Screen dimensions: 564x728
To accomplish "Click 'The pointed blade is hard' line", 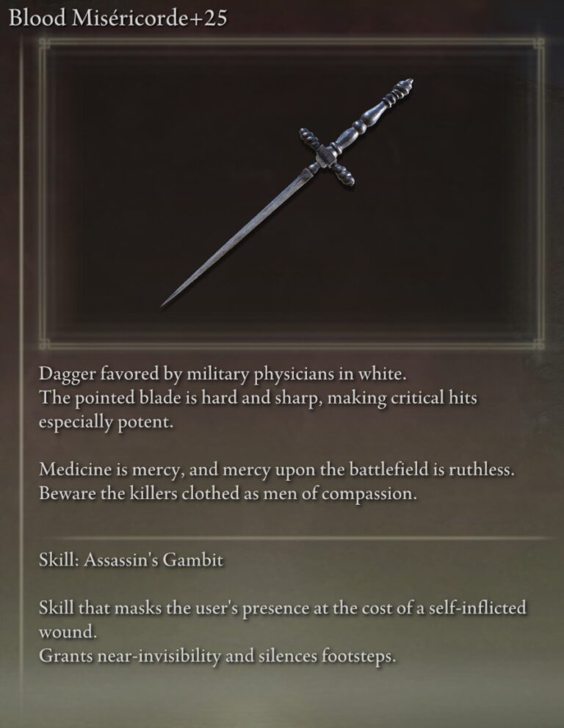I will pos(258,398).
